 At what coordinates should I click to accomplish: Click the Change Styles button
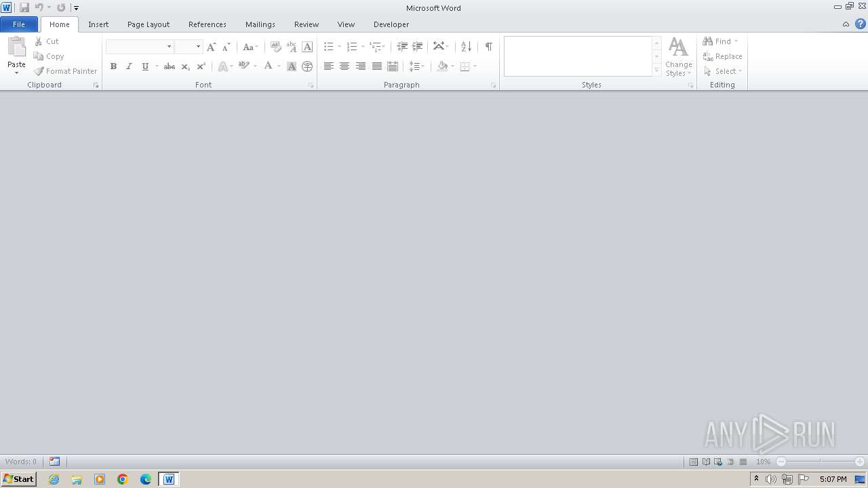point(678,57)
